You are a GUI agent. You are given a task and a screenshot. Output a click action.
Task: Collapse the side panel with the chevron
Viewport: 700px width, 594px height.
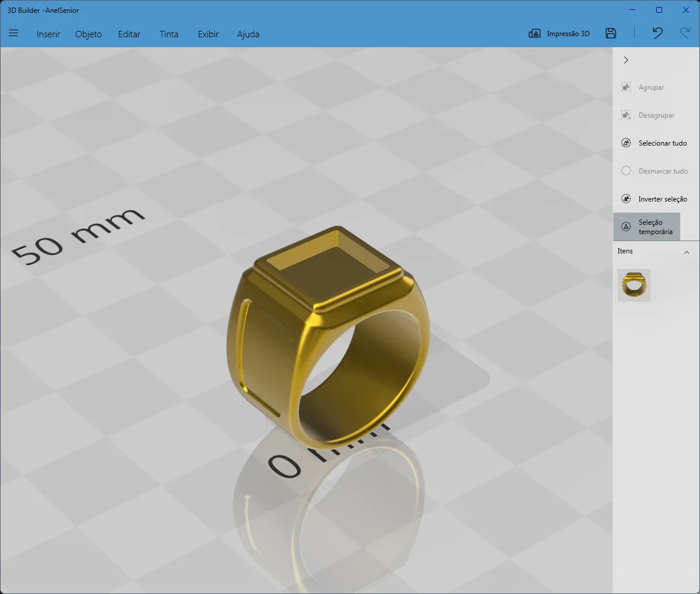click(626, 60)
